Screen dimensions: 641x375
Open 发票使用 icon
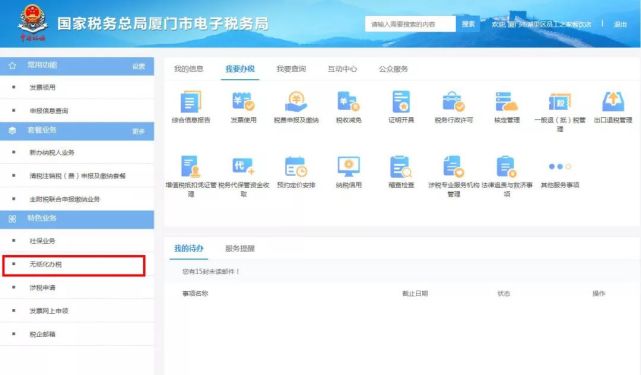243,101
